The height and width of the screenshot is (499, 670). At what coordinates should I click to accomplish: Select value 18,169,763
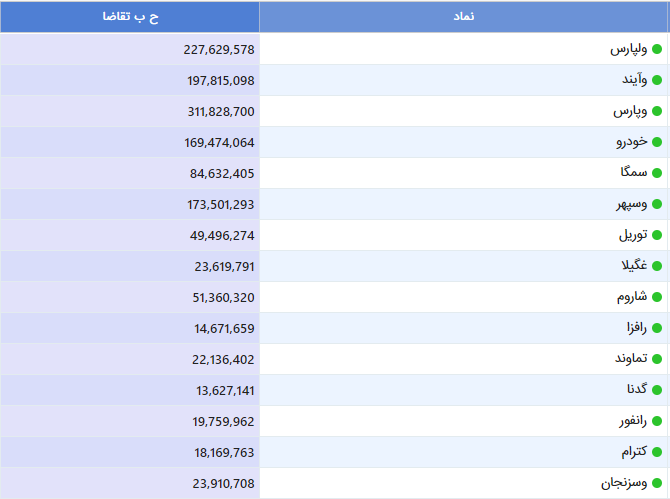(x=224, y=453)
